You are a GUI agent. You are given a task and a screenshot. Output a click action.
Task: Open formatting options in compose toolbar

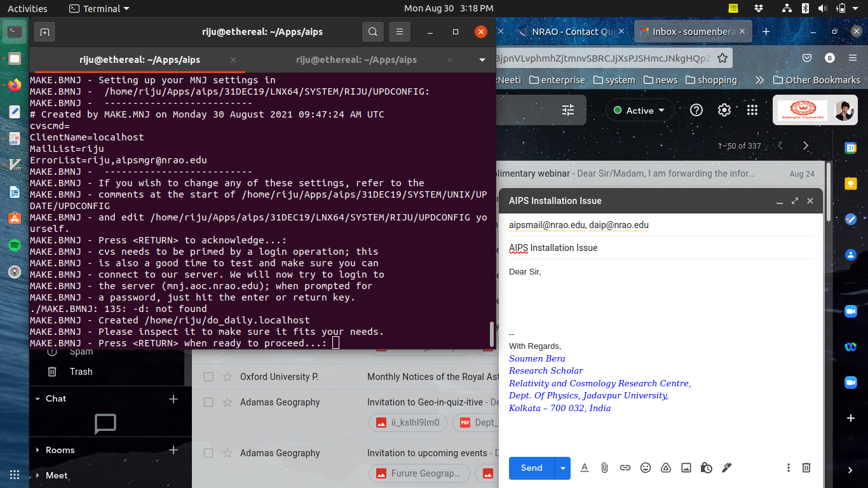tap(585, 468)
